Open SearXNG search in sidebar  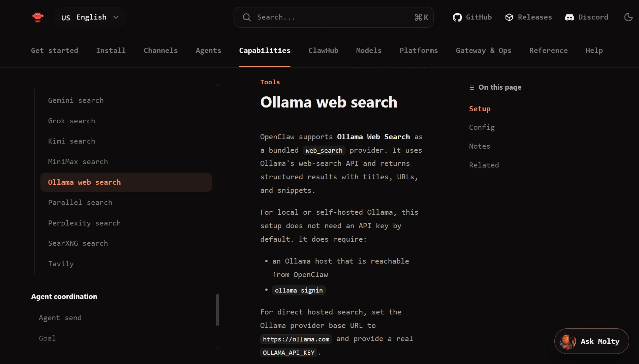126,243
